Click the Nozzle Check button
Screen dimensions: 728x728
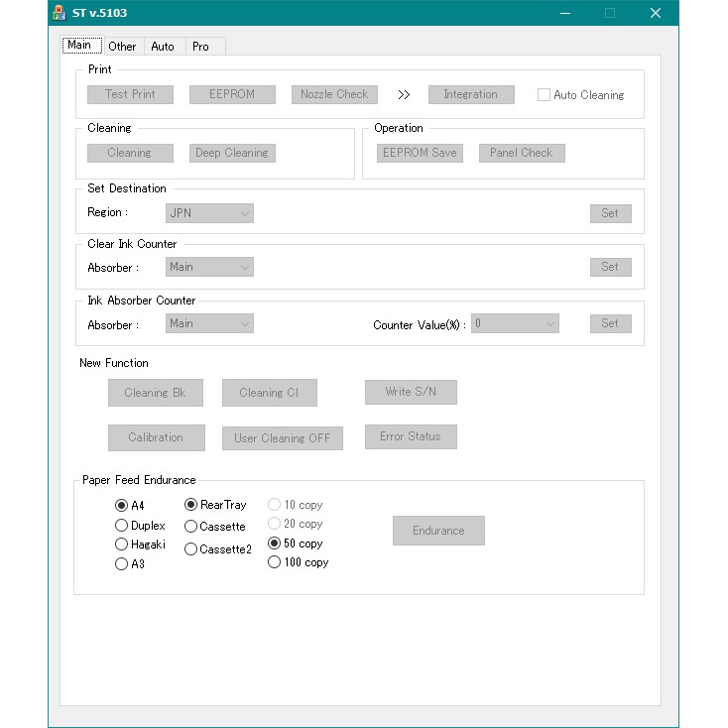[x=334, y=94]
